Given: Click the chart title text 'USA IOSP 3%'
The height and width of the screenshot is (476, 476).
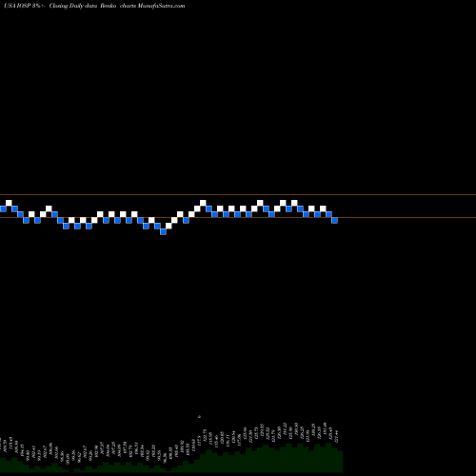Looking at the screenshot, I should point(22,6).
